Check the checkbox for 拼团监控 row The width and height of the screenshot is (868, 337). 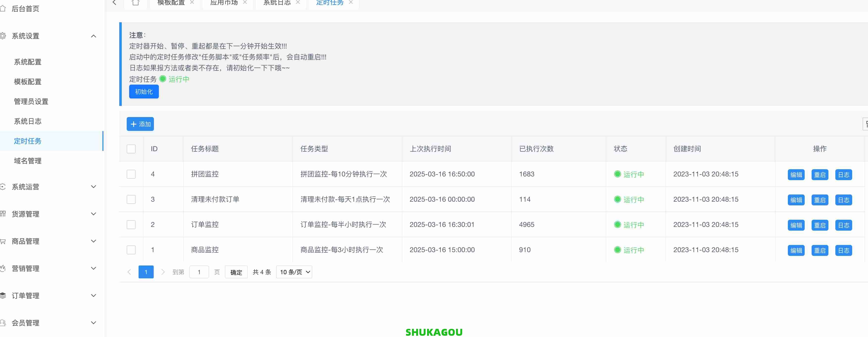(131, 174)
